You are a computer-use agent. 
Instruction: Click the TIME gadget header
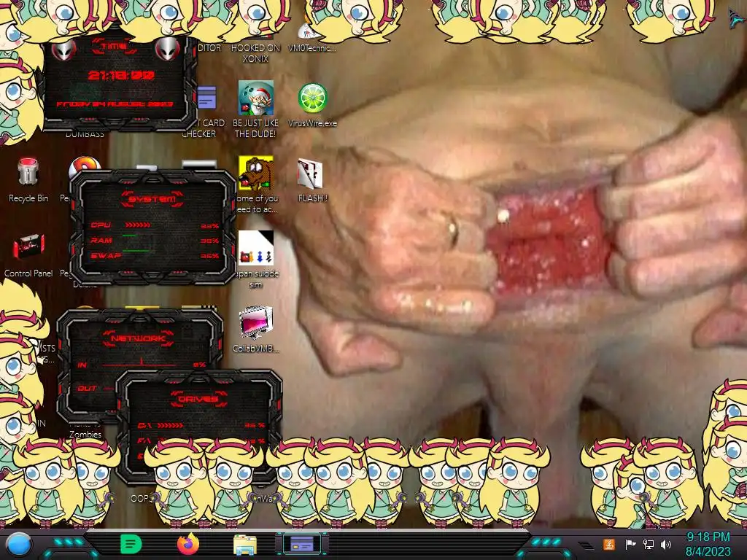tap(114, 46)
